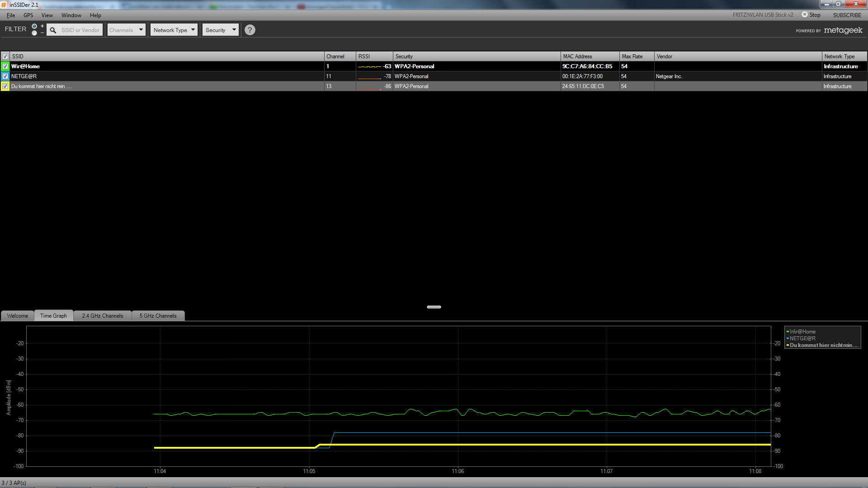Open the Channels filter dropdown
The image size is (868, 488).
tap(126, 30)
